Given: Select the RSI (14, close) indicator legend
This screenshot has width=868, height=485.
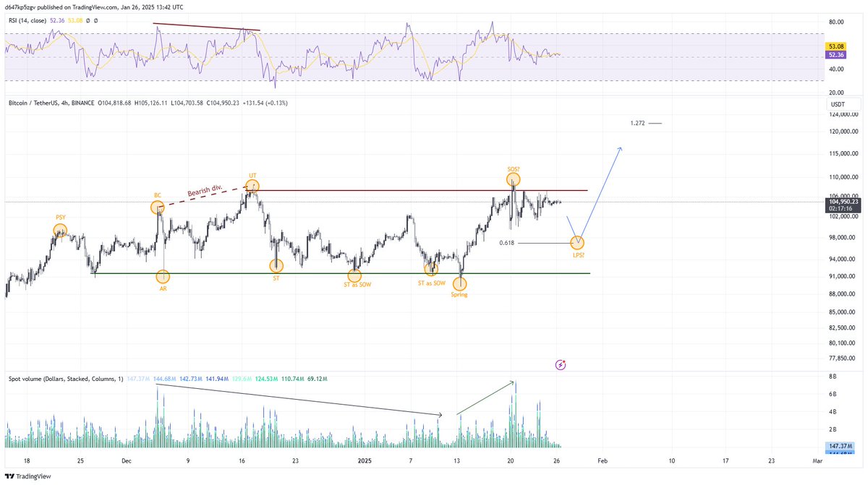Looking at the screenshot, I should 28,21.
